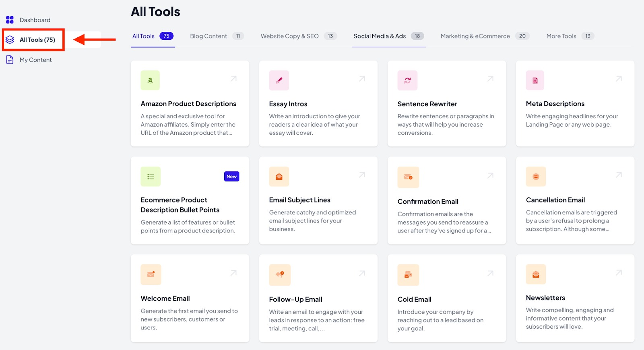Select the Social Media & Ads tab

(x=380, y=36)
